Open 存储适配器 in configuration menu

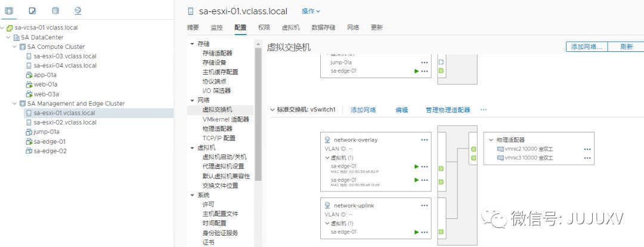tap(217, 53)
